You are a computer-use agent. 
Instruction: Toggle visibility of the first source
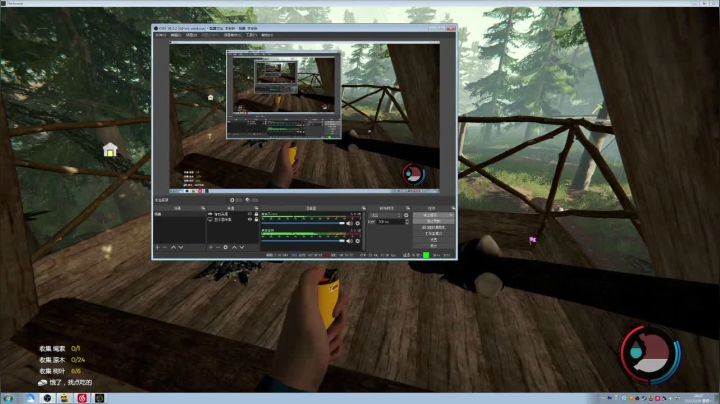250,214
